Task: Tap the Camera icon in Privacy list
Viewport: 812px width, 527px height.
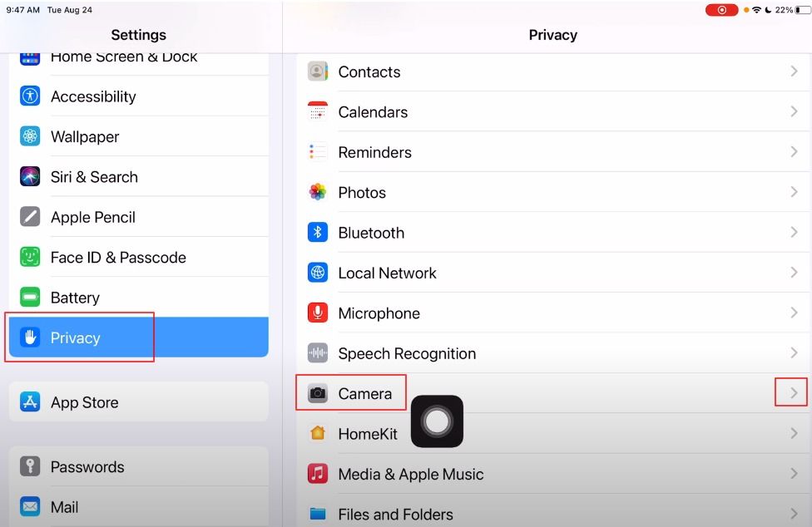Action: pyautogui.click(x=318, y=393)
